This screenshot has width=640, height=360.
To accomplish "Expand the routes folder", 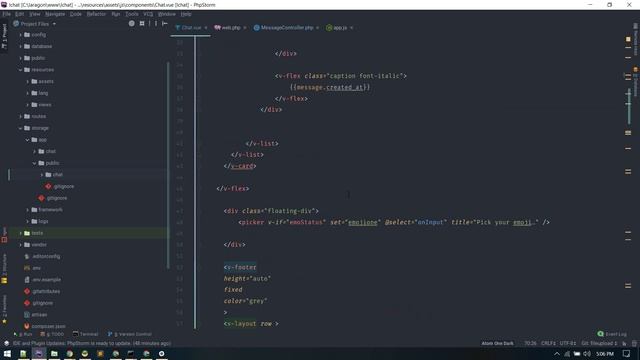I will point(20,116).
